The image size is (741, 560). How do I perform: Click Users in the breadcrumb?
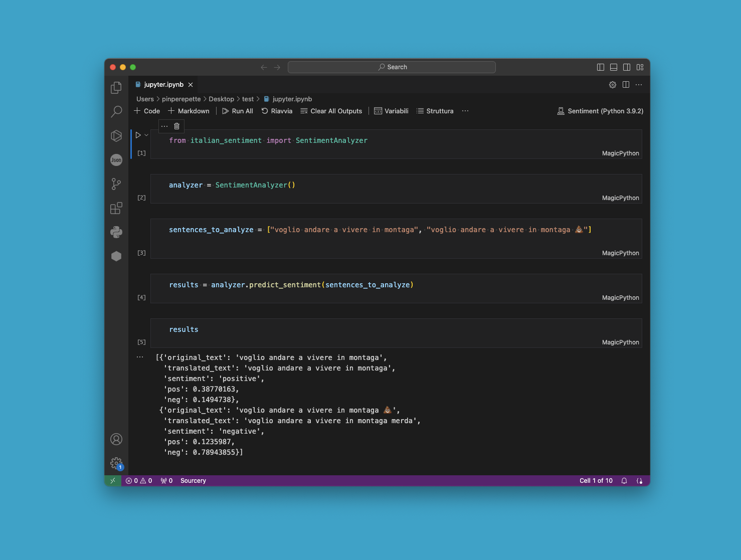coord(145,99)
